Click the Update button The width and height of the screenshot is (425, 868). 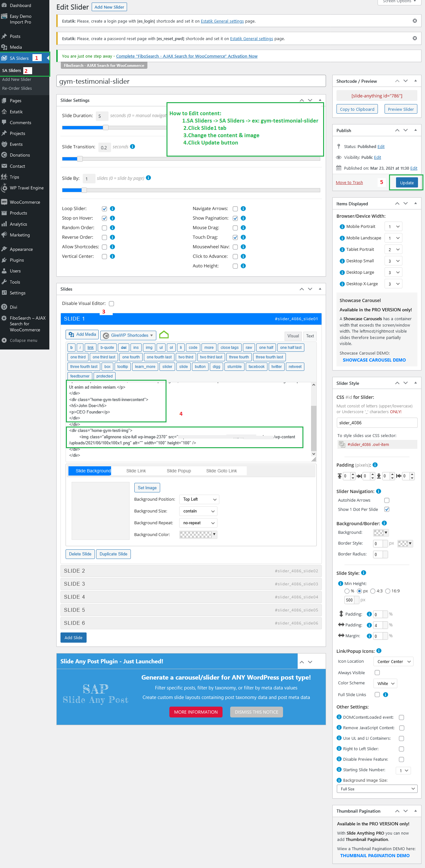pyautogui.click(x=407, y=183)
